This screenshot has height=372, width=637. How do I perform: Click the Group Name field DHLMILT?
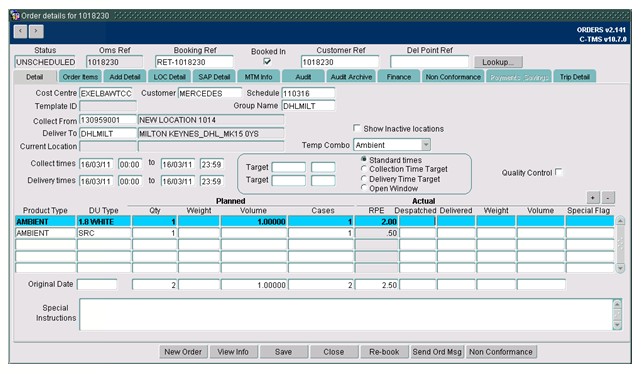pyautogui.click(x=308, y=106)
